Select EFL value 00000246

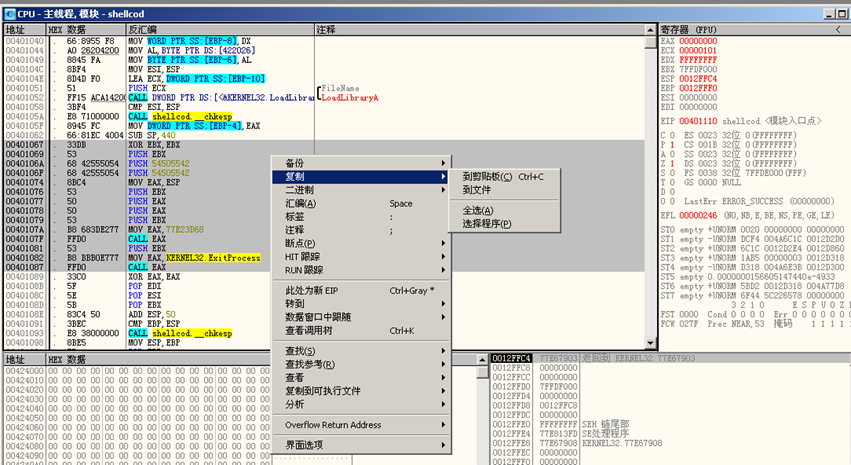698,215
